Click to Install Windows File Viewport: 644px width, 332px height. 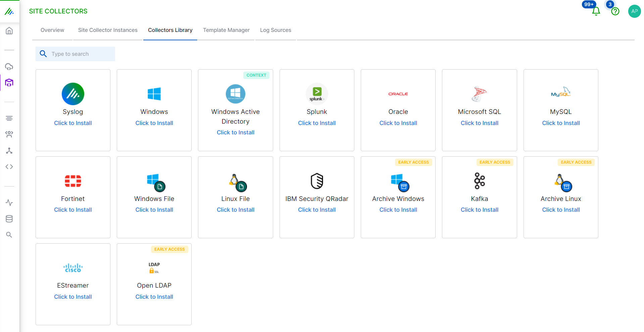click(154, 210)
